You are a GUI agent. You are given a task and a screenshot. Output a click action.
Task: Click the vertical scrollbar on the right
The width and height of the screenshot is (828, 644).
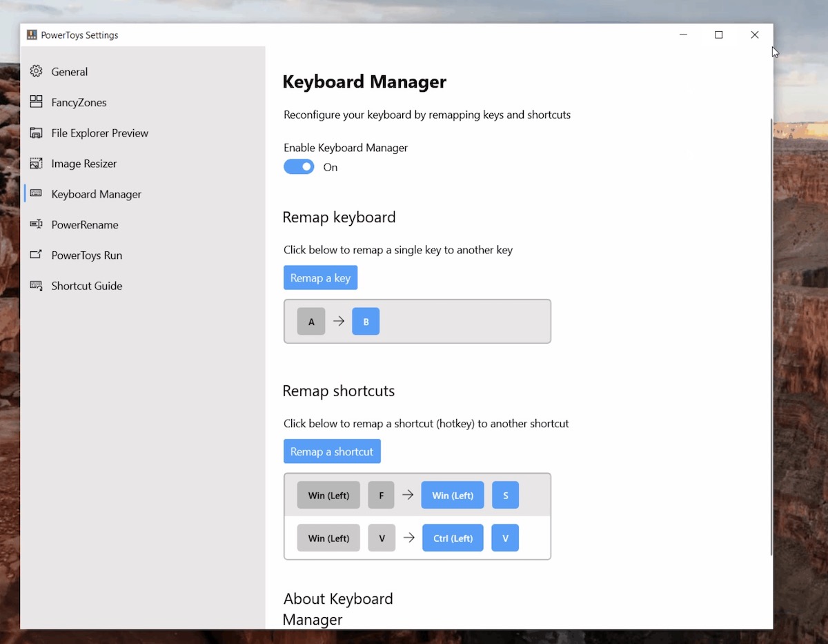(771, 207)
